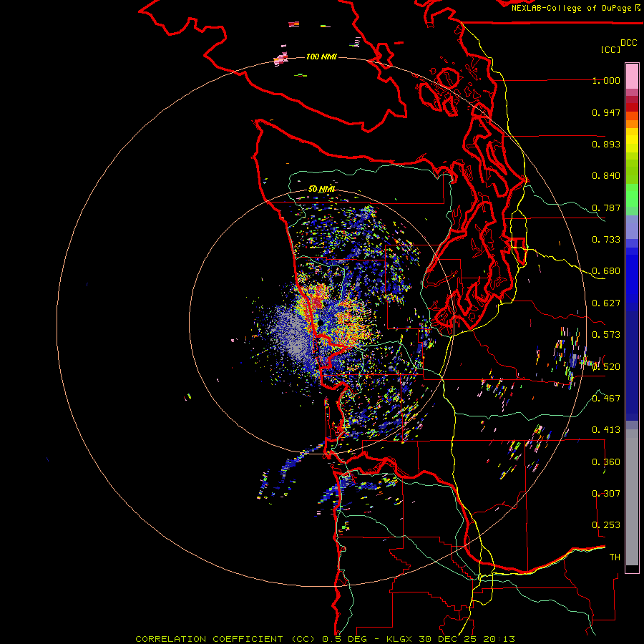This screenshot has height=644, width=644.
Task: Click the 30 DEC 25 date text
Action: click(448, 639)
